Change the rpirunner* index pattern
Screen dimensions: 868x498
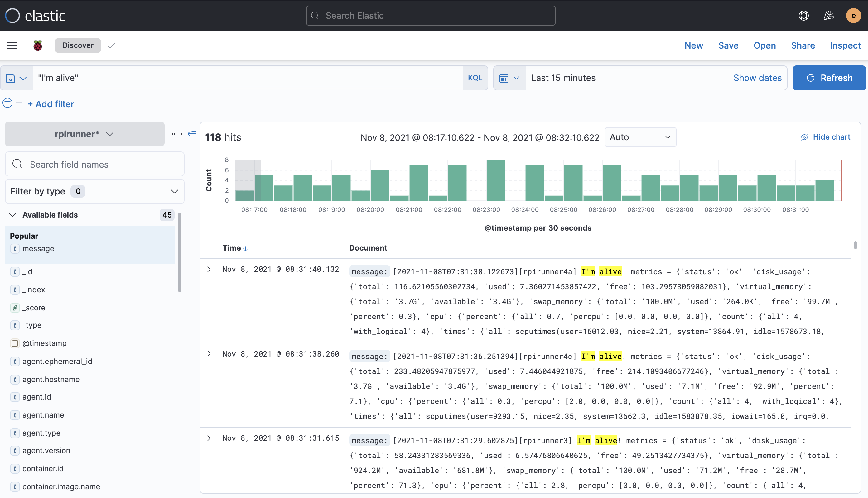84,134
